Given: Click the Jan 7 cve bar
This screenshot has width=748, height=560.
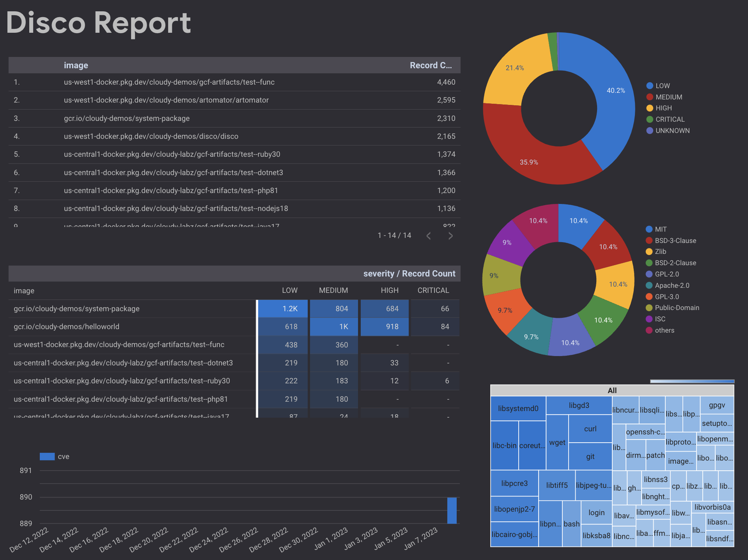Looking at the screenshot, I should click(x=452, y=510).
